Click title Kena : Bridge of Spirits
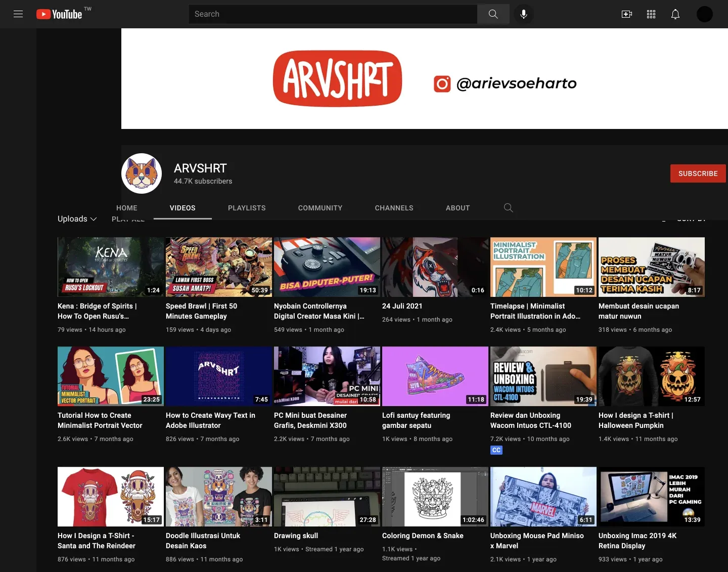The image size is (728, 572). [97, 311]
